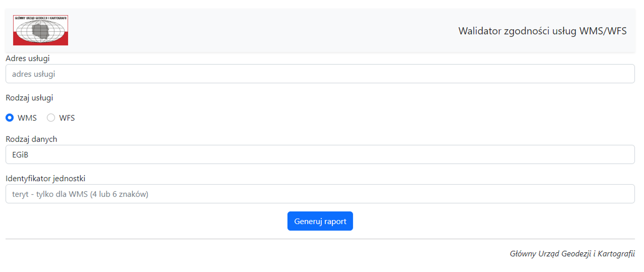Click the WFS option label text
Image resolution: width=644 pixels, height=272 pixels.
(67, 118)
